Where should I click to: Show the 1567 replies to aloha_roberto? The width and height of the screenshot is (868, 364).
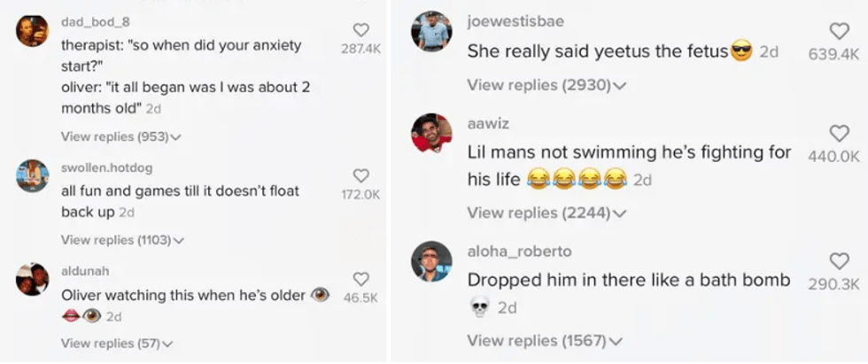(x=546, y=340)
